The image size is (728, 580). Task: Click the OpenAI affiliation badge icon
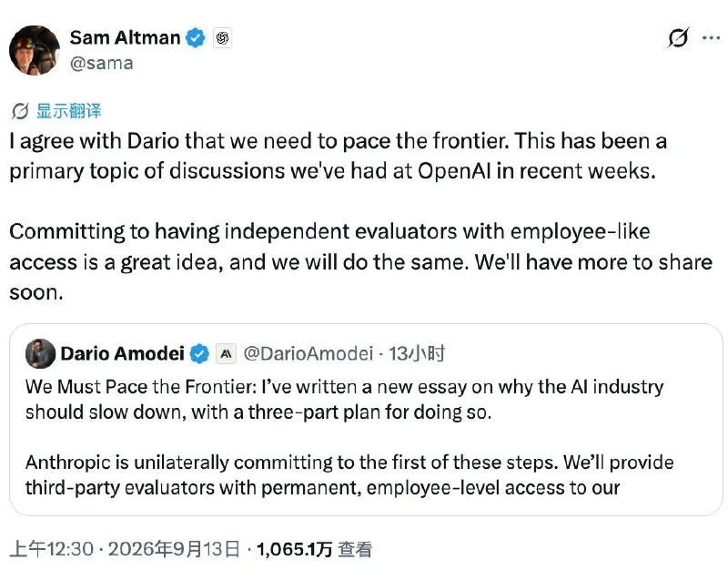(x=222, y=38)
